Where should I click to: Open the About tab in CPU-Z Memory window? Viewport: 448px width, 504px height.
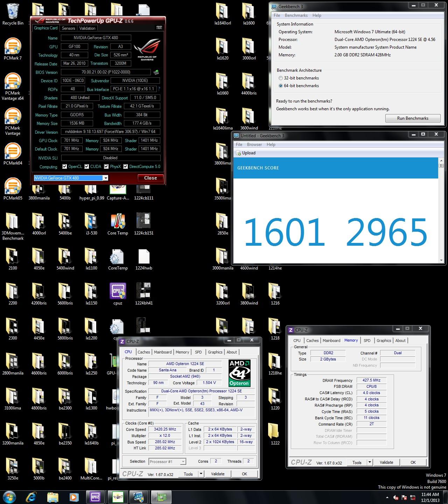pyautogui.click(x=400, y=341)
